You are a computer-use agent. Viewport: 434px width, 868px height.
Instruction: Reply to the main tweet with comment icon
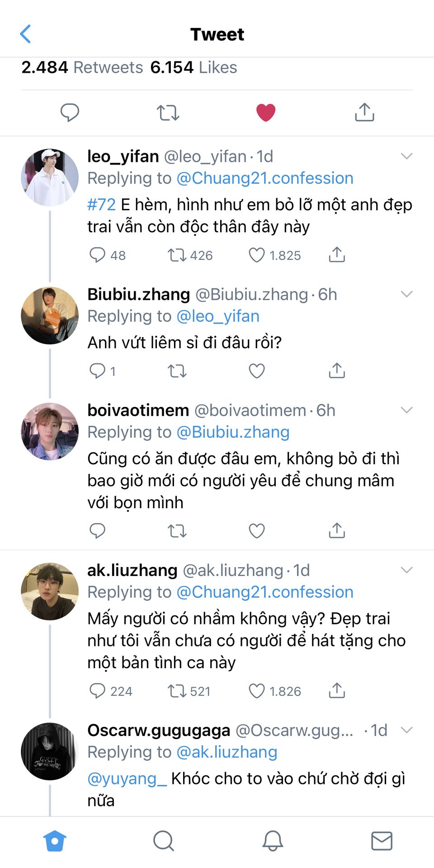(x=70, y=112)
